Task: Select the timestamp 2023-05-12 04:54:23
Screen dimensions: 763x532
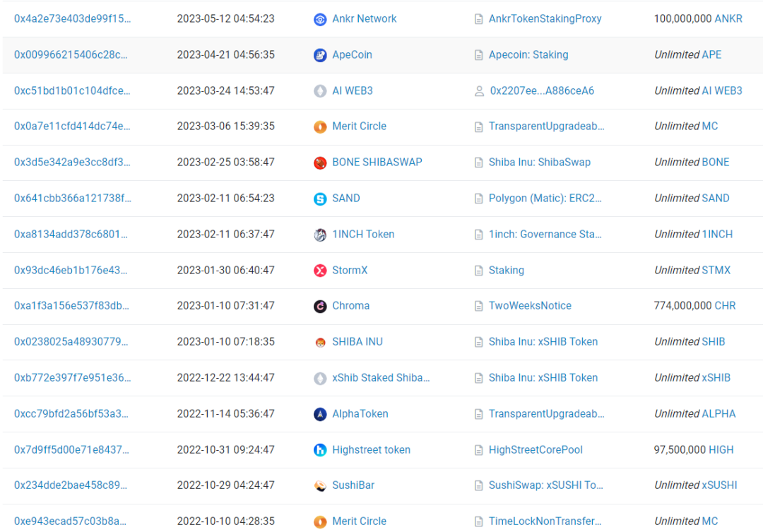Action: click(x=226, y=18)
